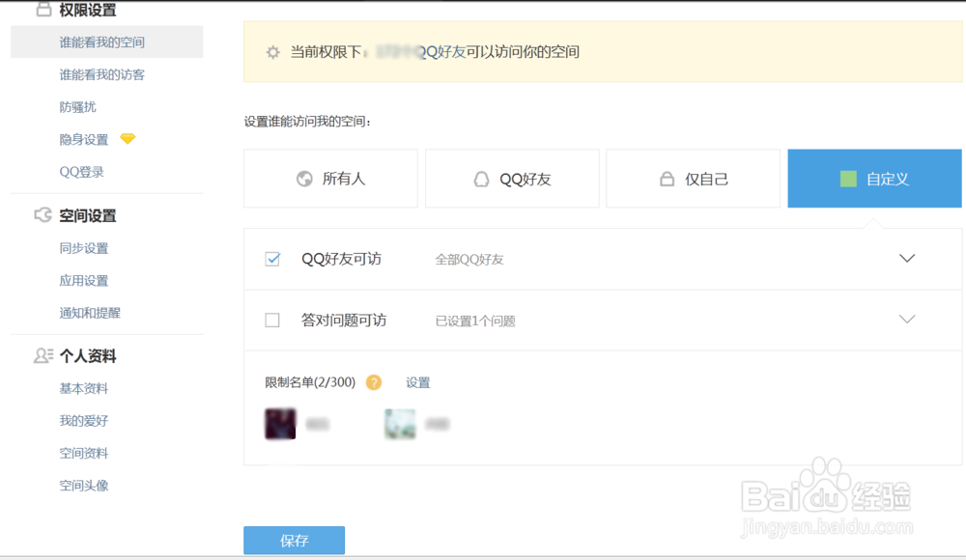Click the green square icon on 自定义 button

coord(849,178)
